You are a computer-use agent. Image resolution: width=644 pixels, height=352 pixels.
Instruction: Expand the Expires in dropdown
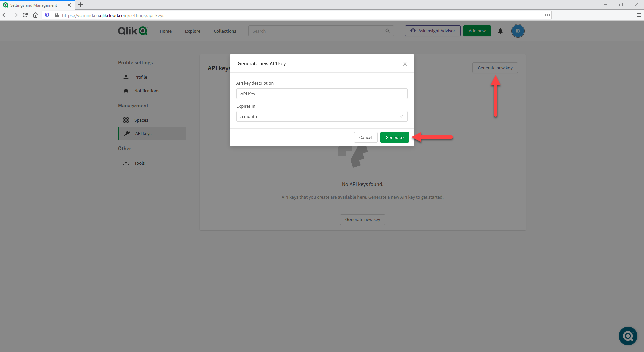(x=322, y=116)
